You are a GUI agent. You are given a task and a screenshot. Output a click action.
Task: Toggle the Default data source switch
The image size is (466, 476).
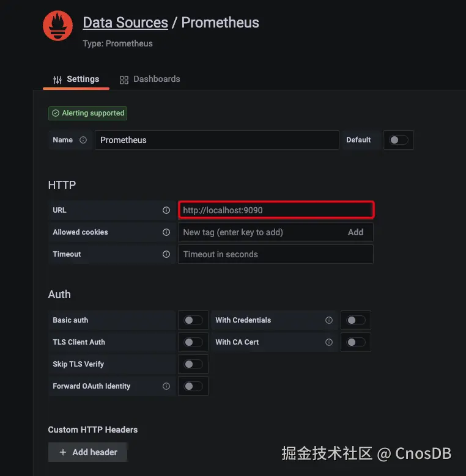(x=398, y=140)
